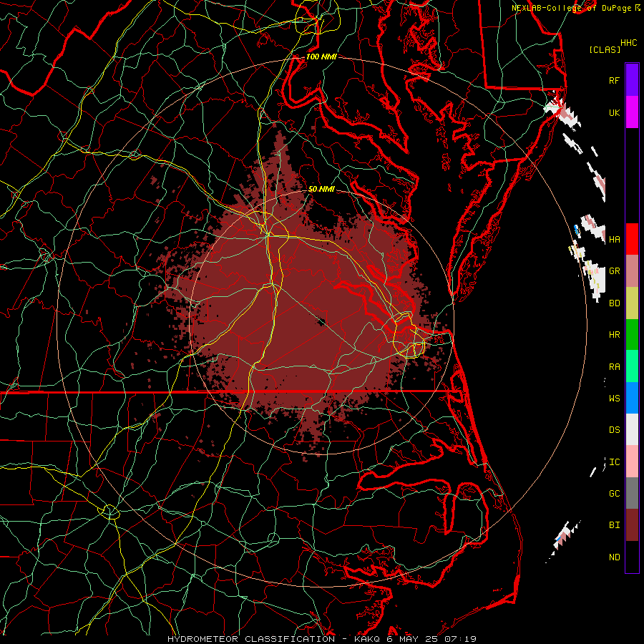The height and width of the screenshot is (644, 644).
Task: Click the UK legend label
Action: [614, 112]
